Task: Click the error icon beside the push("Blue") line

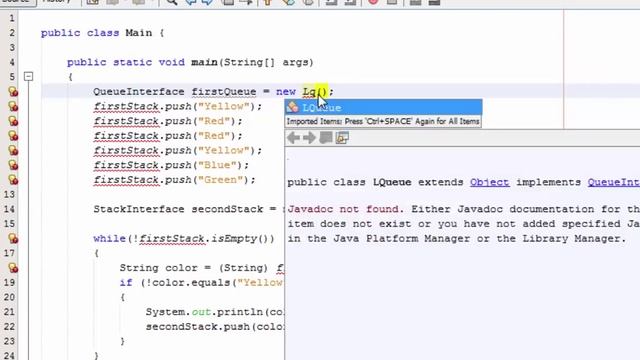Action: pyautogui.click(x=13, y=165)
